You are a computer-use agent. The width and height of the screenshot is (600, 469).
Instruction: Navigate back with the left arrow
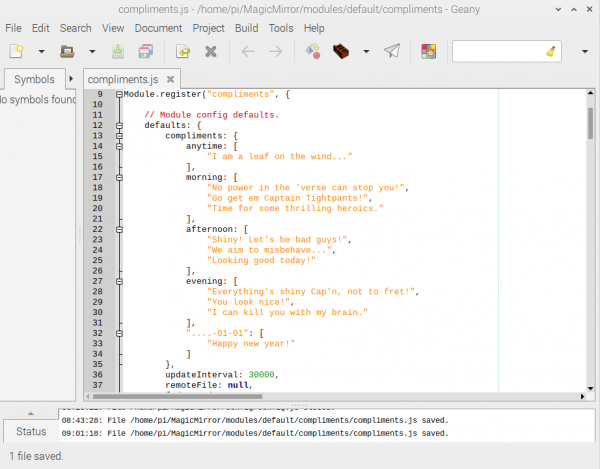[248, 51]
